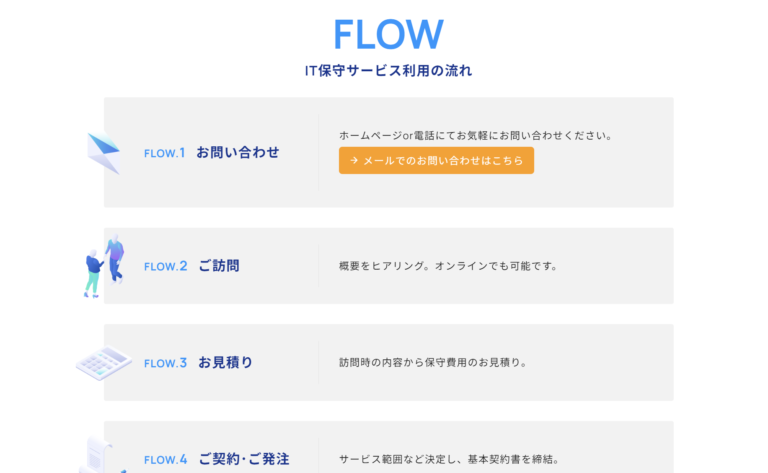Screen dimensions: 768x473
Task: Click the ご契約・ご発注 step title
Action: click(x=244, y=460)
